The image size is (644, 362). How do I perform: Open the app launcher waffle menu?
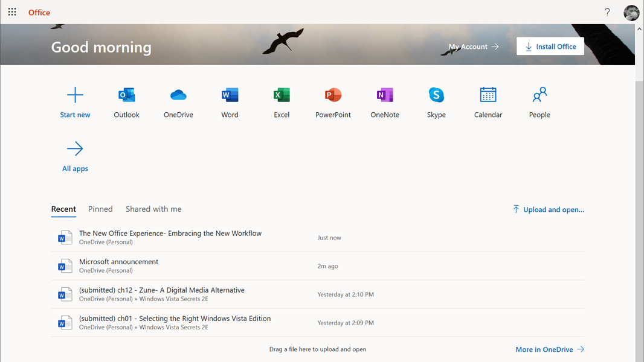pos(12,12)
